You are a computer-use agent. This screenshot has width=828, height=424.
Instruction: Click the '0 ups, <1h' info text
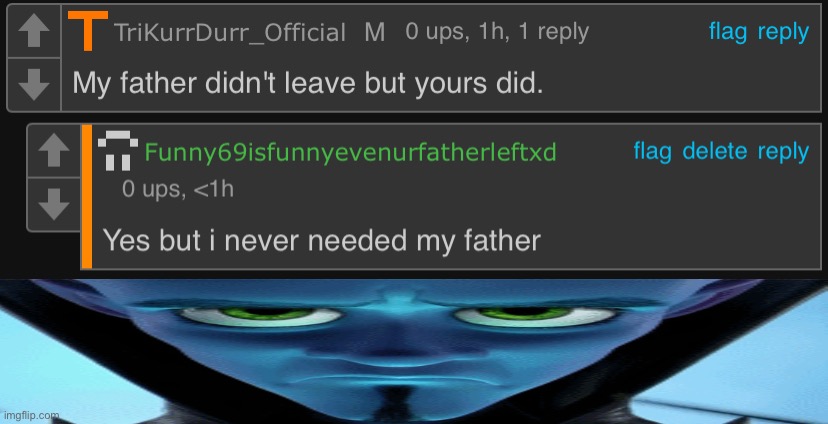point(177,189)
